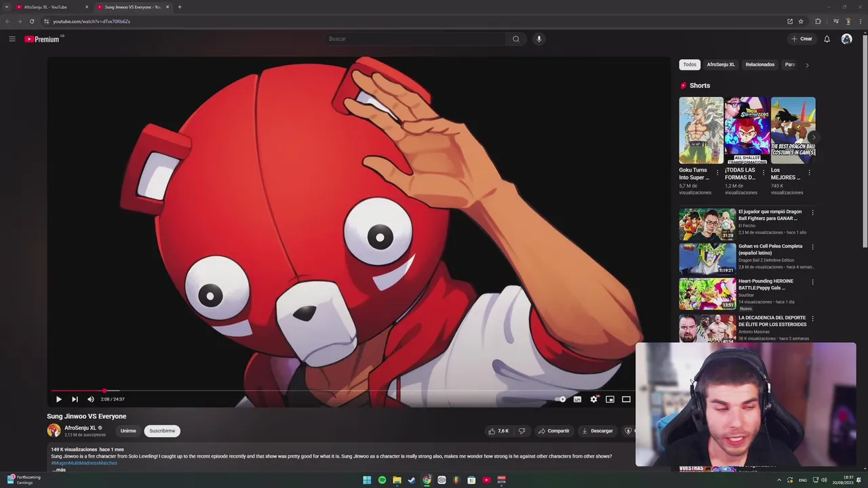Viewport: 868px width, 488px height.
Task: Dislike the video
Action: 521,431
